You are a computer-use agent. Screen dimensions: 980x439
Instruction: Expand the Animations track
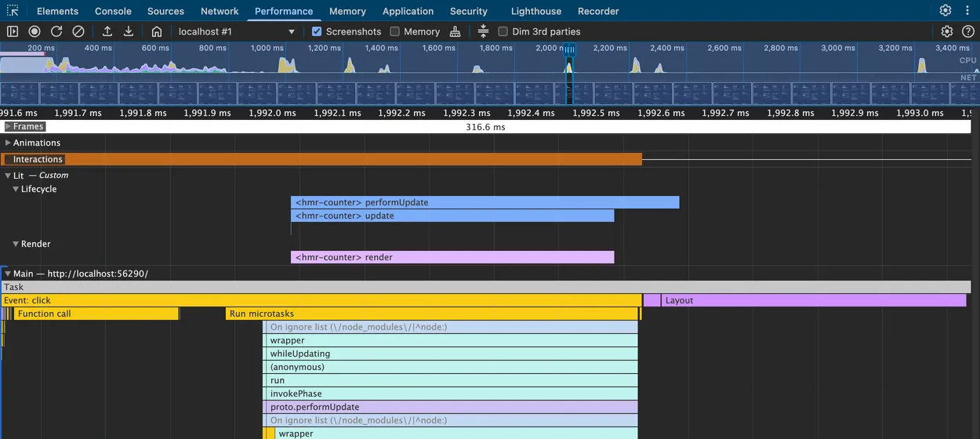coord(9,143)
